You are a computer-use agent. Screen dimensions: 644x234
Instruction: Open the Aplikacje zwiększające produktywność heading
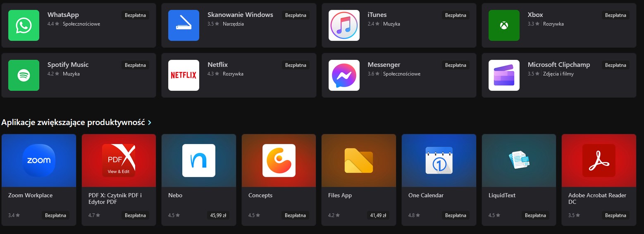tap(73, 123)
